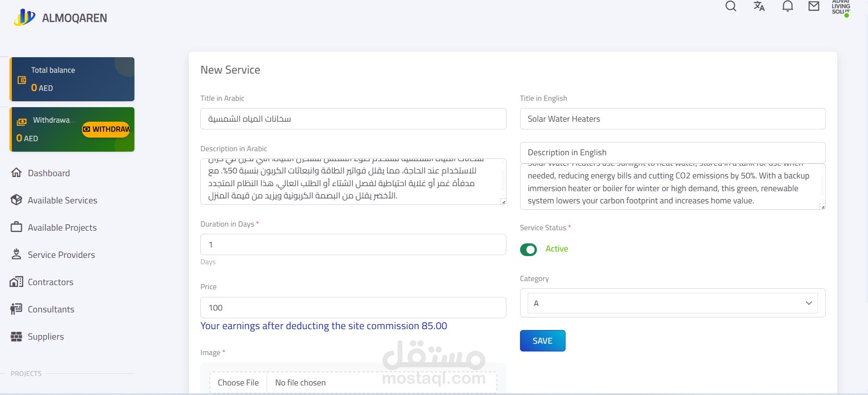Open the language translation icon
This screenshot has width=868, height=395.
pos(759,6)
